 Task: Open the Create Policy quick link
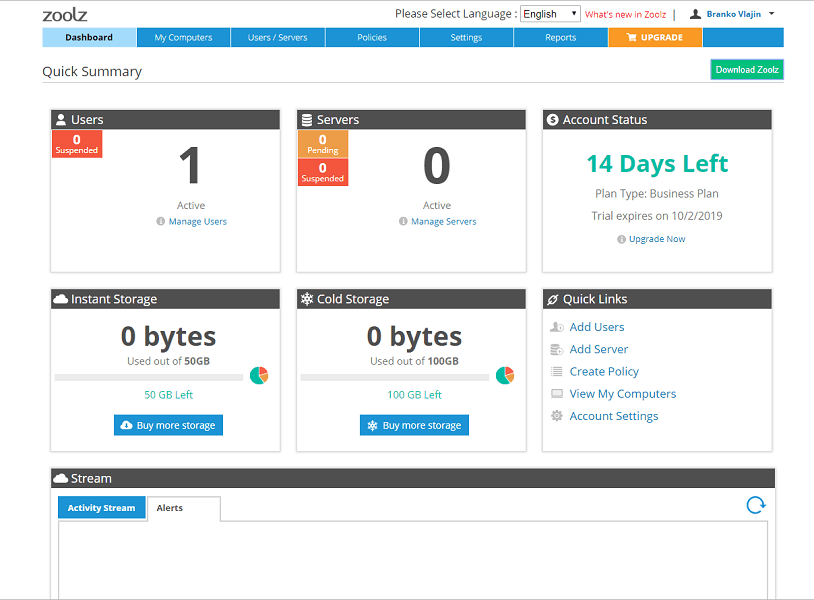tap(604, 372)
